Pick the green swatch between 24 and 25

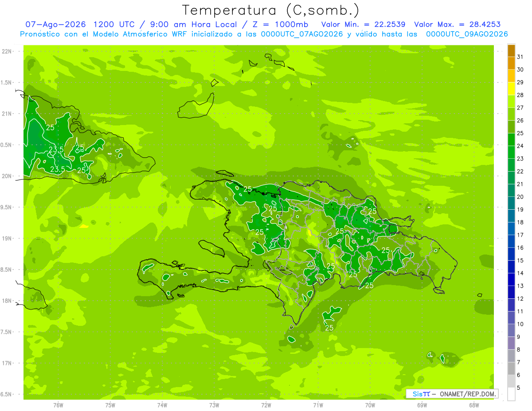(511, 140)
